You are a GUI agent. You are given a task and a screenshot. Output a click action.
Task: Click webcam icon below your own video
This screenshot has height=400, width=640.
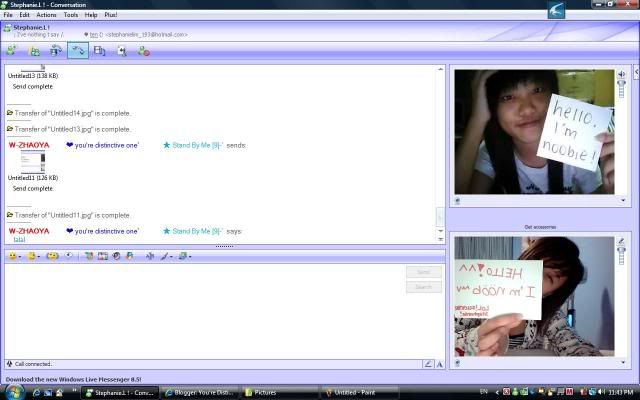(458, 362)
